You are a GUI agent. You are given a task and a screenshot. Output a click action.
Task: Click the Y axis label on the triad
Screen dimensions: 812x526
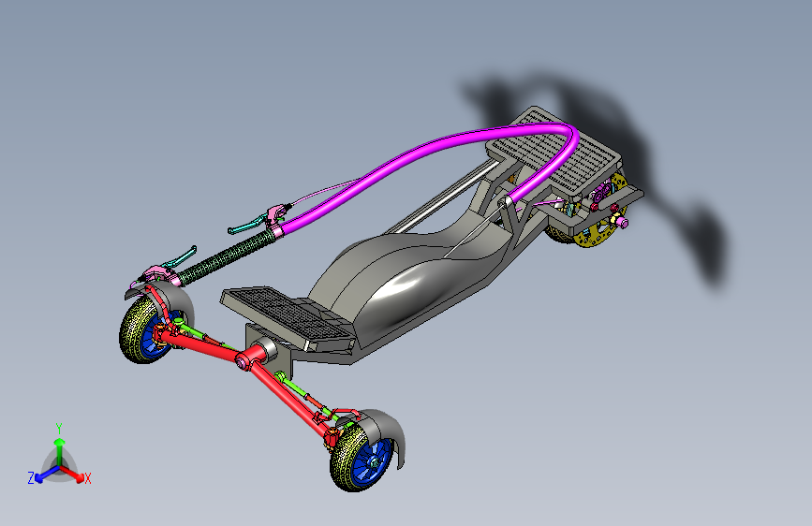click(x=59, y=429)
